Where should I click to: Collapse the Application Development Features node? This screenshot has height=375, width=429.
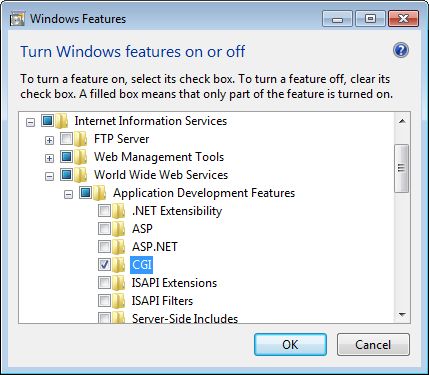click(68, 194)
